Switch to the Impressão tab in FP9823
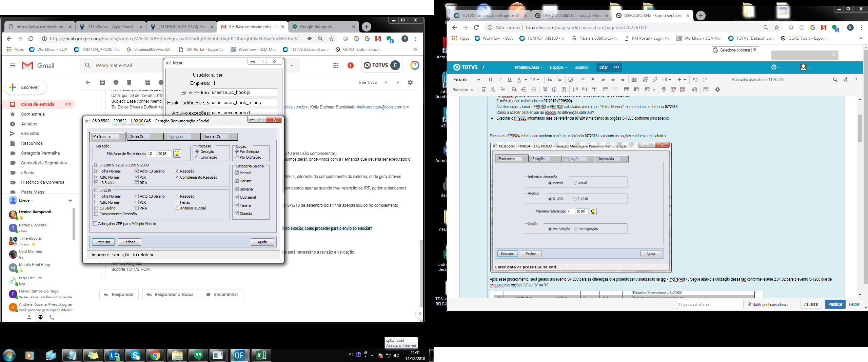This screenshot has height=362, width=868. tap(219, 137)
